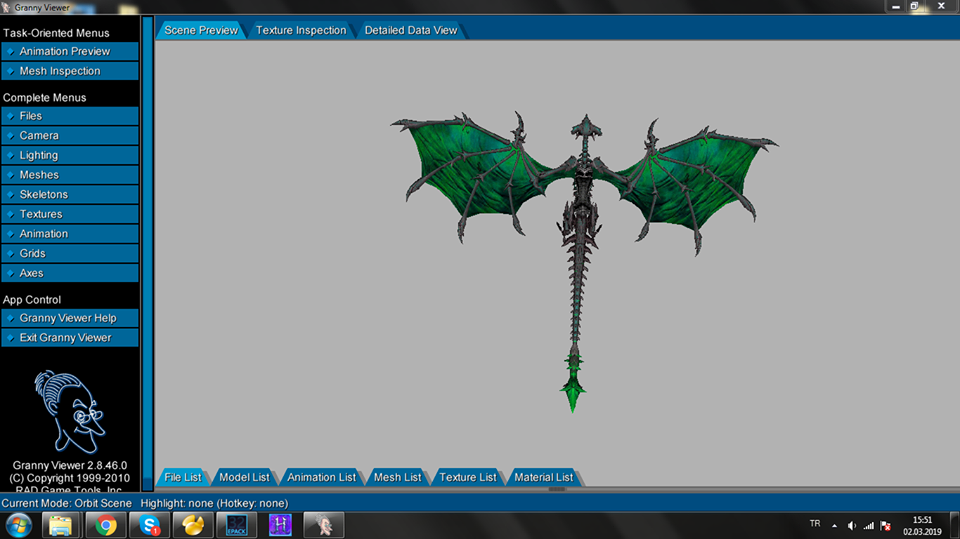960x539 pixels.
Task: Open Google Chrome from the taskbar
Action: pos(105,526)
